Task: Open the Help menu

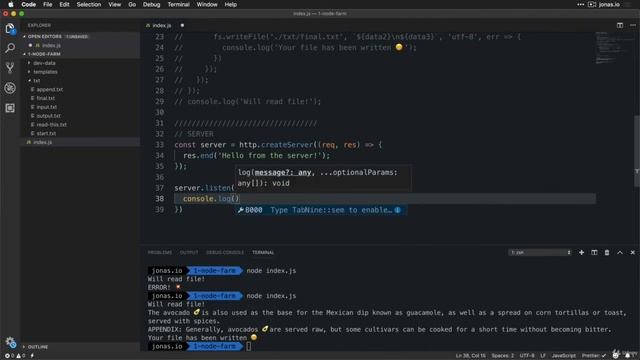Action: click(x=231, y=4)
